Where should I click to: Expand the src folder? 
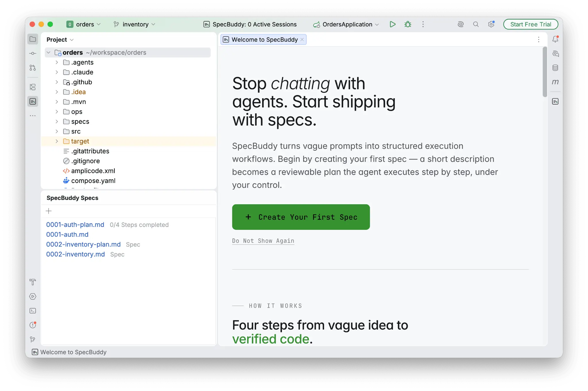pos(57,131)
